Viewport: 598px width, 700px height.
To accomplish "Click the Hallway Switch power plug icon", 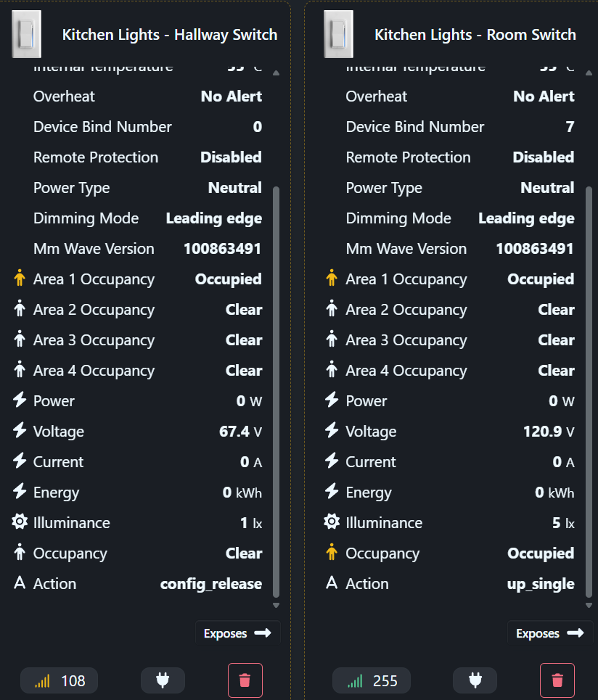I will coord(163,680).
